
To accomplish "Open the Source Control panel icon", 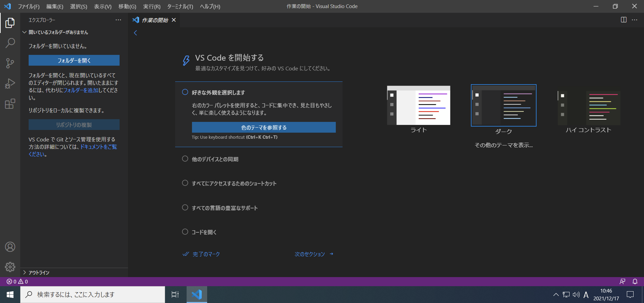I will pyautogui.click(x=10, y=63).
